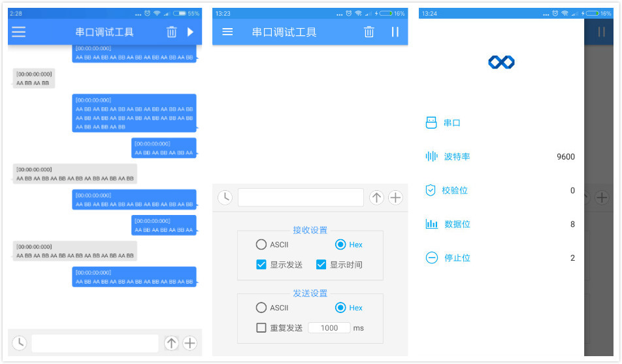Open 停止位 setting in drawer
622x364 pixels.
[x=501, y=257]
